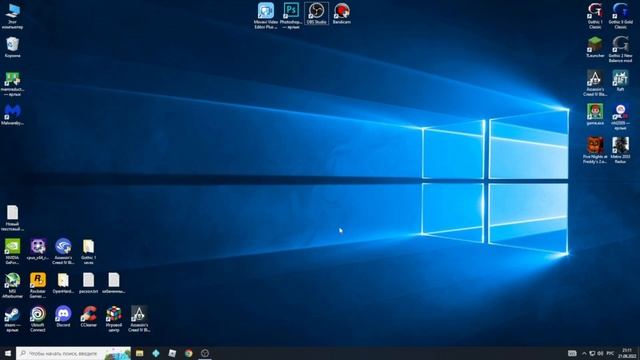Screen dimensions: 640x360
Task: Switch input language via РУС indicator
Action: coord(610,353)
